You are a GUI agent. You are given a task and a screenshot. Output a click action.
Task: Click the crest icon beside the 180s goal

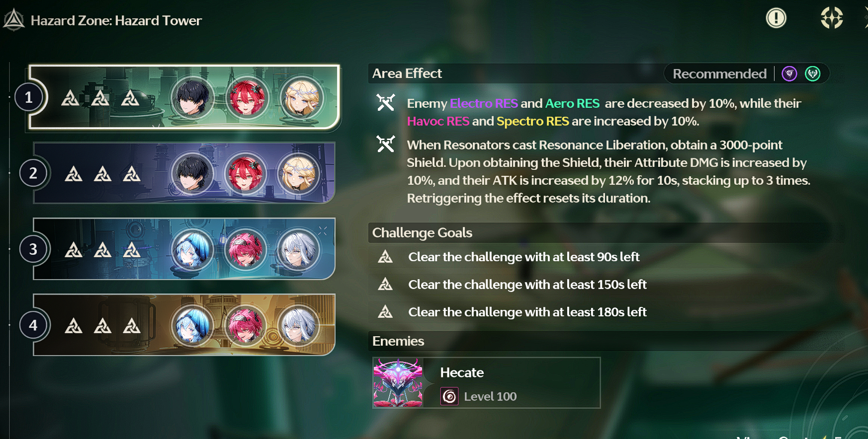click(x=385, y=312)
